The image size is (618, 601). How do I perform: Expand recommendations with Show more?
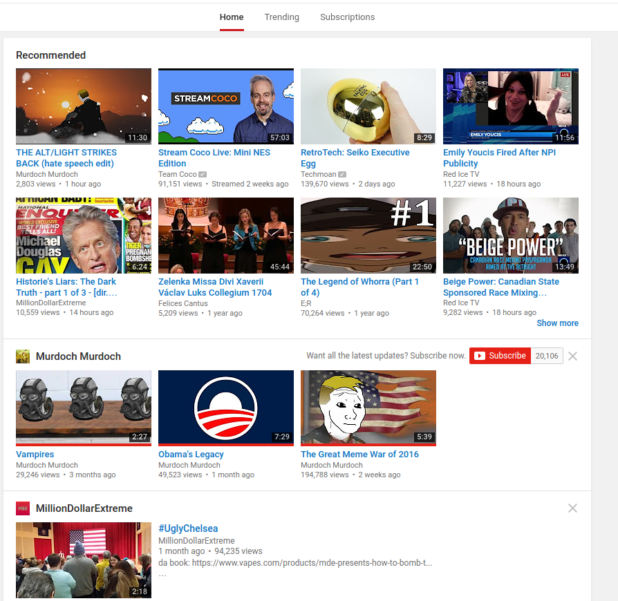(x=557, y=323)
